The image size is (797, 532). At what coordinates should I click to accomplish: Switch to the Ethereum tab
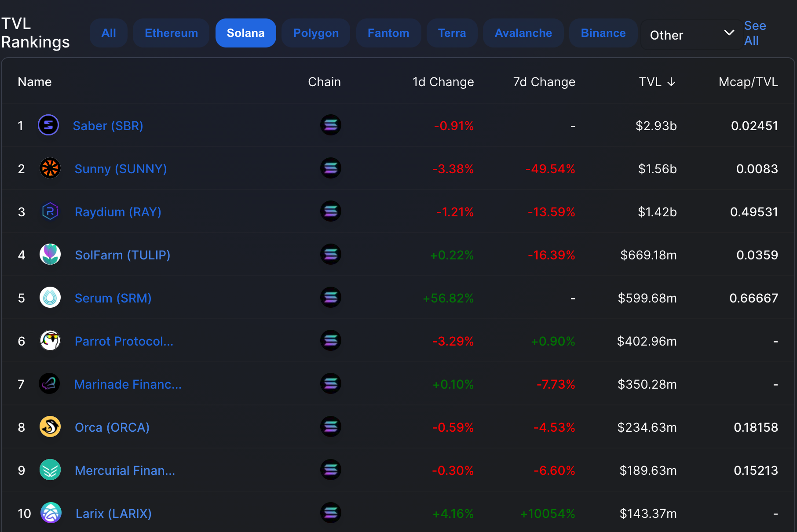172,33
